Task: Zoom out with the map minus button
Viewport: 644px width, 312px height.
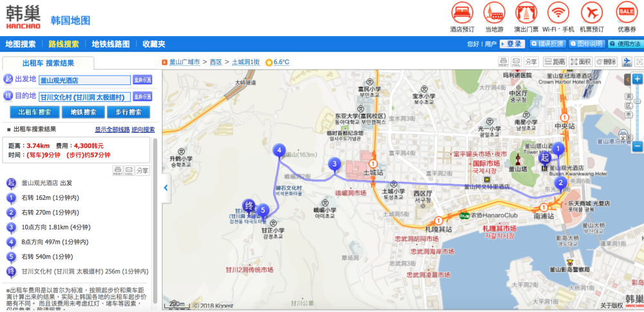Action: [x=638, y=146]
